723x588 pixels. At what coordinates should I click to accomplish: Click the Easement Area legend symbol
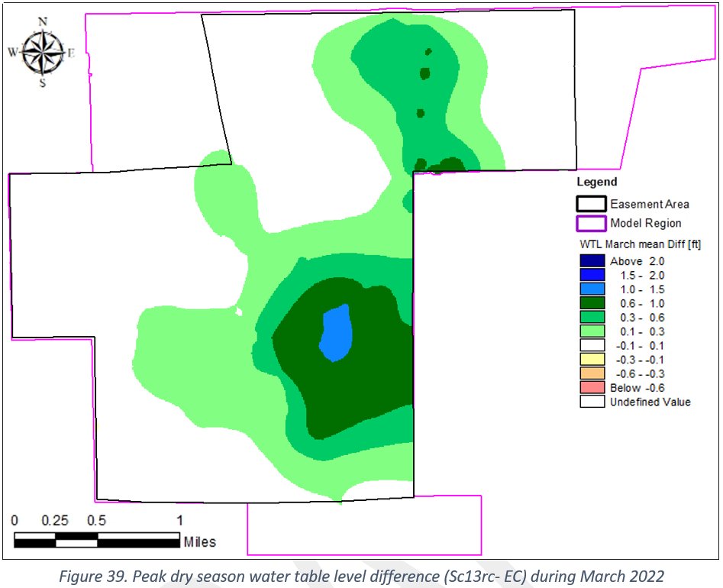(591, 204)
